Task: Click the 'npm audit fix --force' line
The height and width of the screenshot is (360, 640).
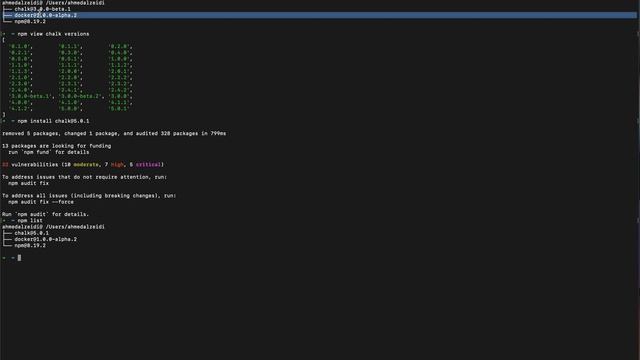Action: point(41,202)
